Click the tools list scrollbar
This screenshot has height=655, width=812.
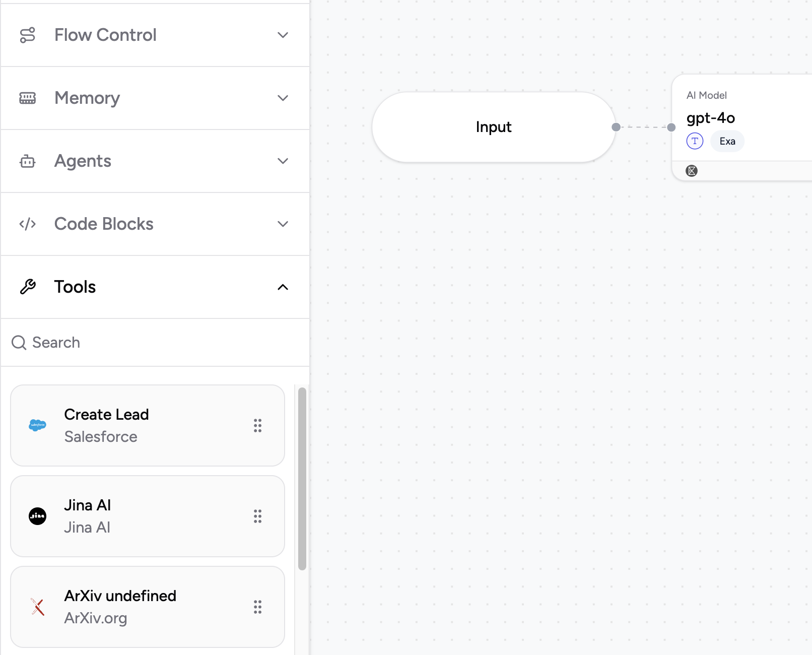[302, 479]
